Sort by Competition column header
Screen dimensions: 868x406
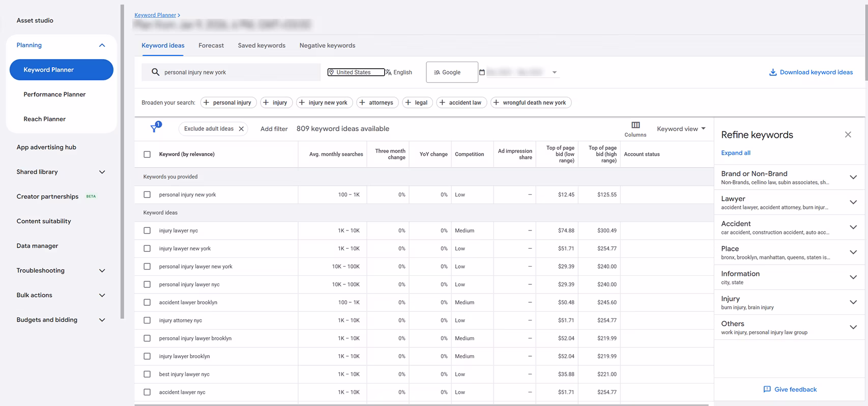click(469, 154)
